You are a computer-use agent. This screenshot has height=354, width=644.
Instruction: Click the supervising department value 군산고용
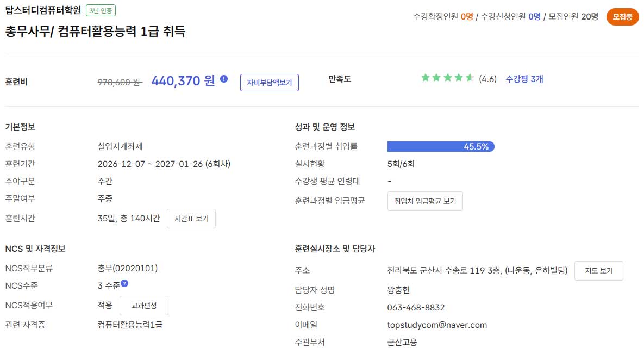click(x=402, y=342)
